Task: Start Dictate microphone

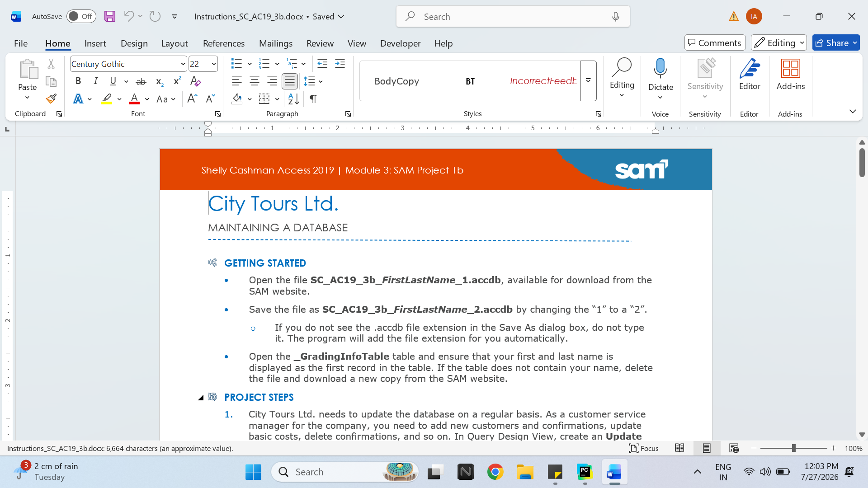Action: pos(660,69)
